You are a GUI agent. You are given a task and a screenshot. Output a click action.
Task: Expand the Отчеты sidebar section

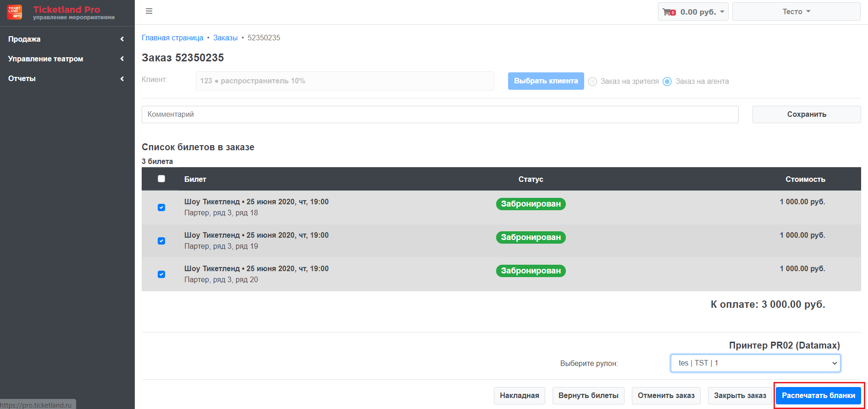(67, 78)
